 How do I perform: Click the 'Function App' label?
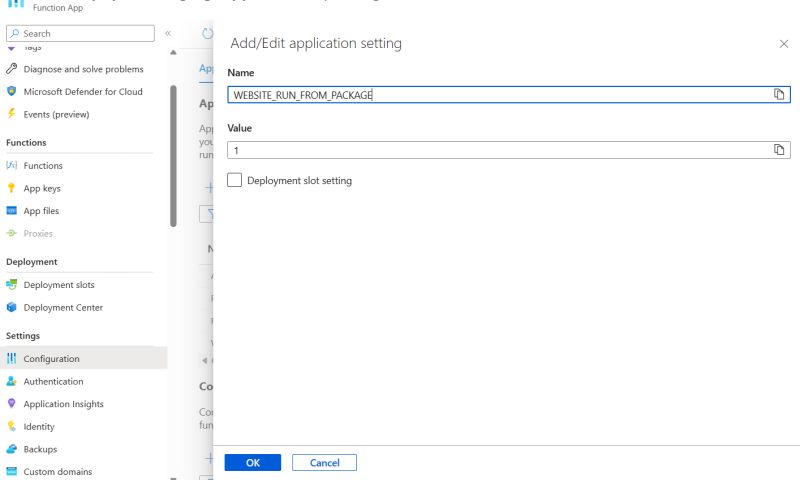point(58,8)
